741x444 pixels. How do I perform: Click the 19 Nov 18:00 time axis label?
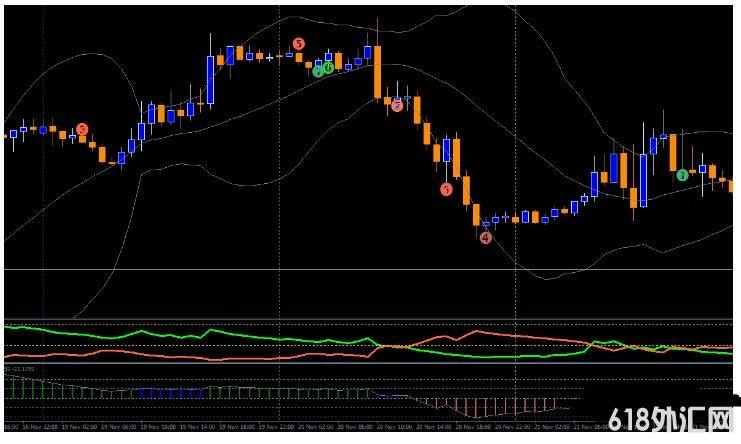[236, 427]
